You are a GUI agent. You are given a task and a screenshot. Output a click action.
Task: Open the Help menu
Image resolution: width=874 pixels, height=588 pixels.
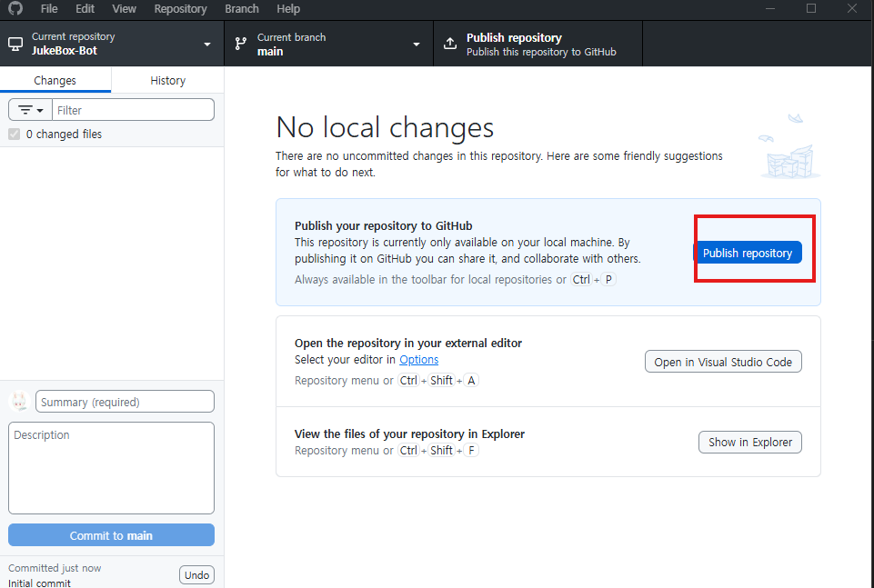tap(288, 9)
